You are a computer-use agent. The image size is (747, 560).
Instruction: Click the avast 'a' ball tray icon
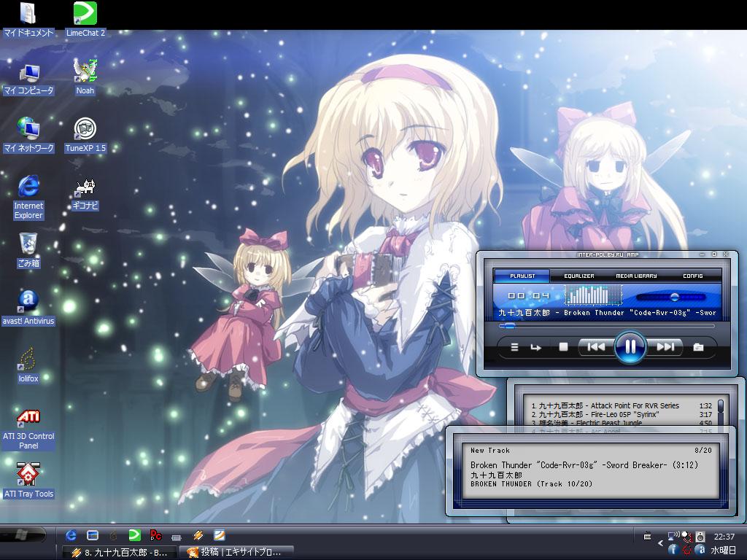click(x=700, y=550)
